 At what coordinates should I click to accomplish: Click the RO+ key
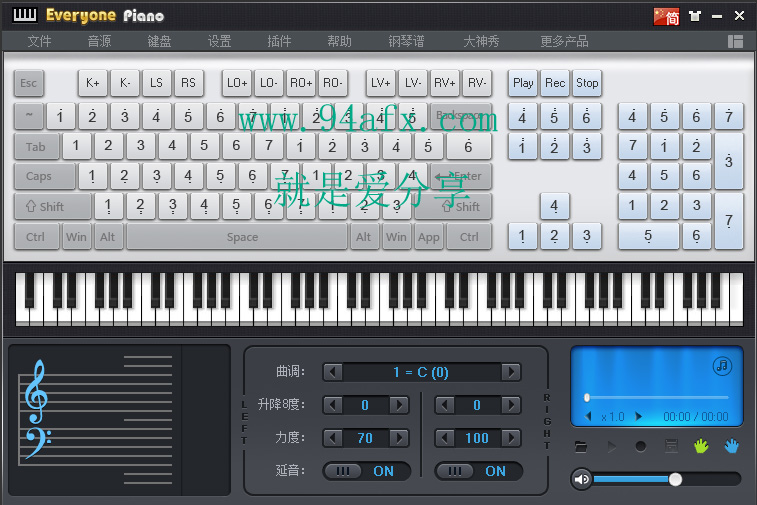(301, 83)
